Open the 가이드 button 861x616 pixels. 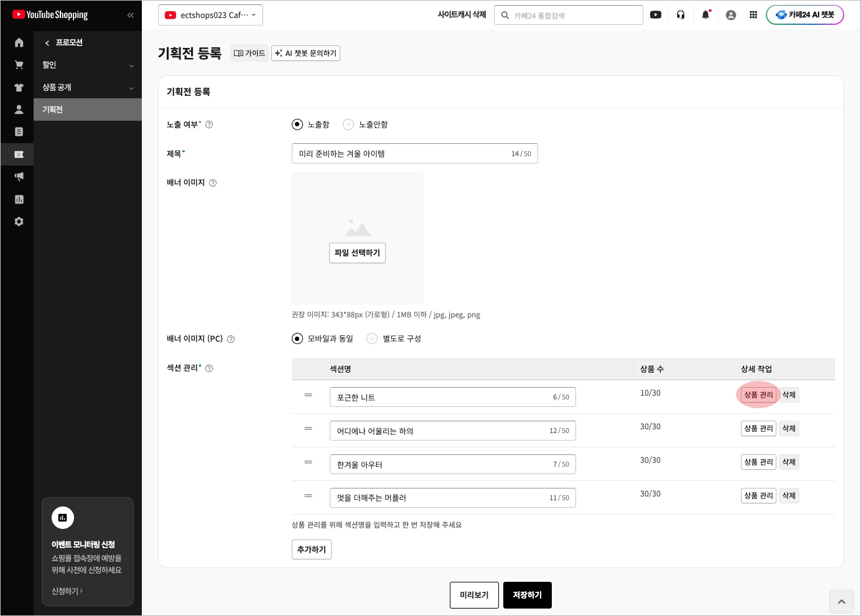[249, 54]
